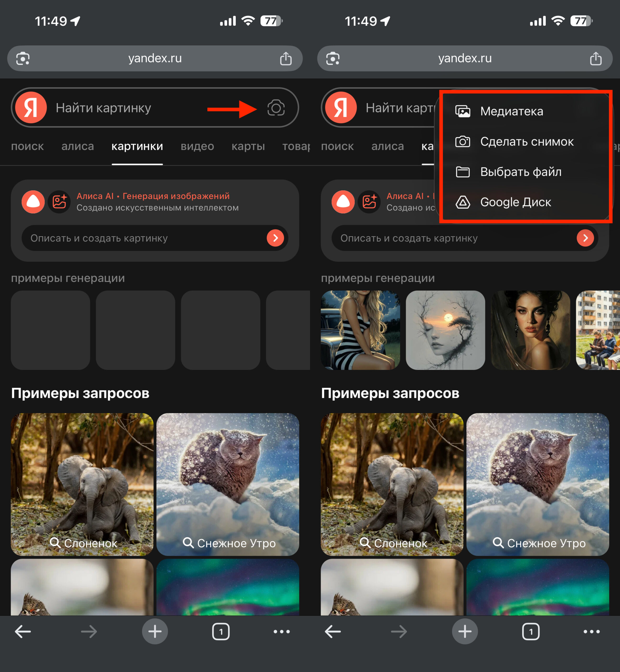Open Lens scan icon in left address bar
This screenshot has height=672, width=620.
click(x=23, y=58)
